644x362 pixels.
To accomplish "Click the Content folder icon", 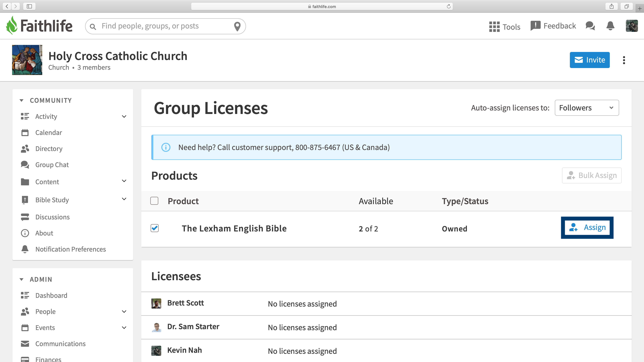I will click(x=25, y=182).
